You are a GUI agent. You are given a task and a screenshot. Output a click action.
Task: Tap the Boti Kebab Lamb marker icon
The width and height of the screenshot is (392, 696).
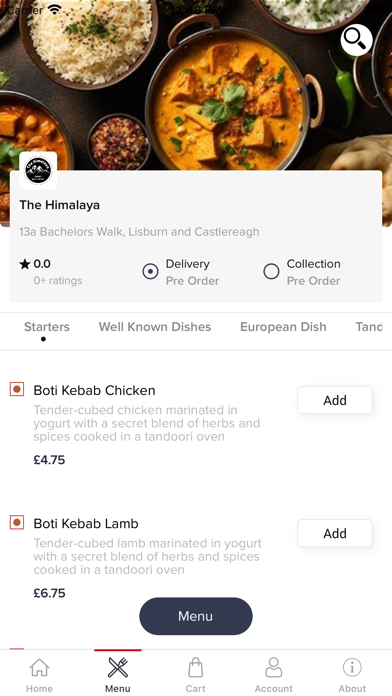[17, 522]
